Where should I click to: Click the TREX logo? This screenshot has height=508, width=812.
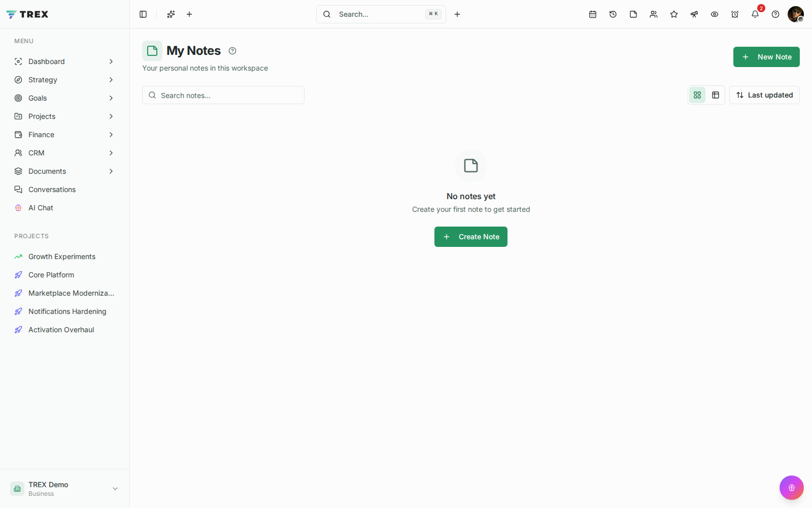click(x=27, y=14)
